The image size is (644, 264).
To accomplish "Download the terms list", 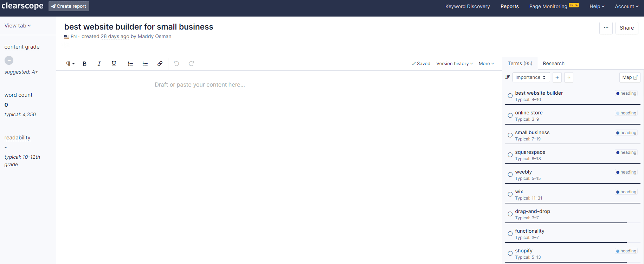I will 569,77.
